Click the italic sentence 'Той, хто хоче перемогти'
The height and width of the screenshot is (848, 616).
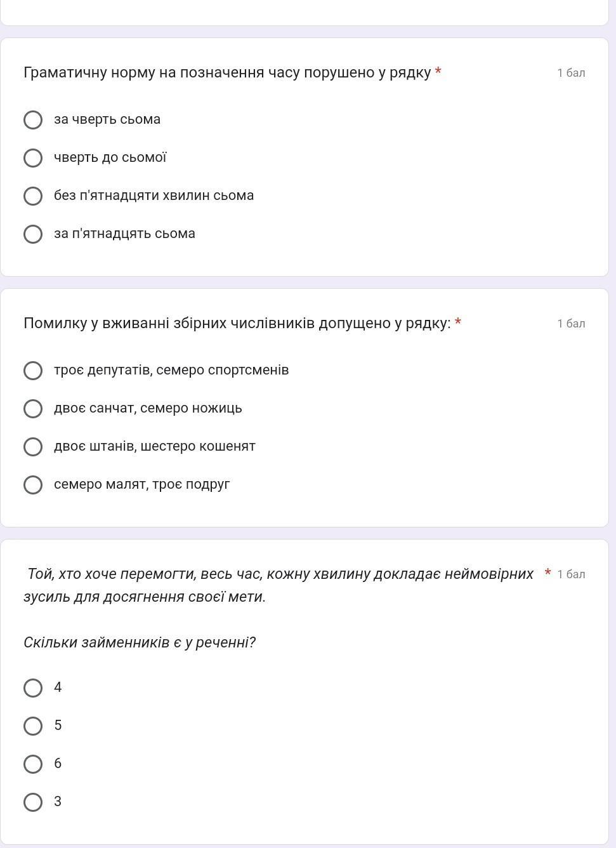click(x=279, y=574)
